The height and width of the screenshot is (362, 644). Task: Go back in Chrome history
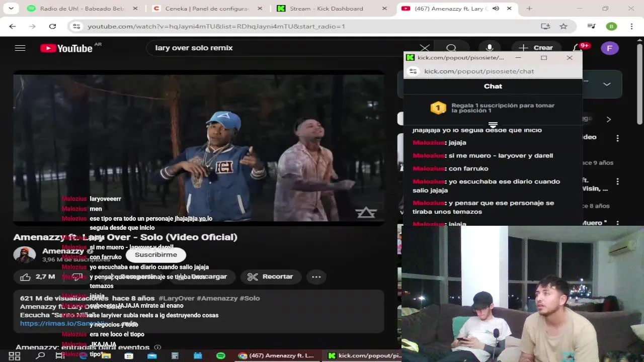click(13, 26)
